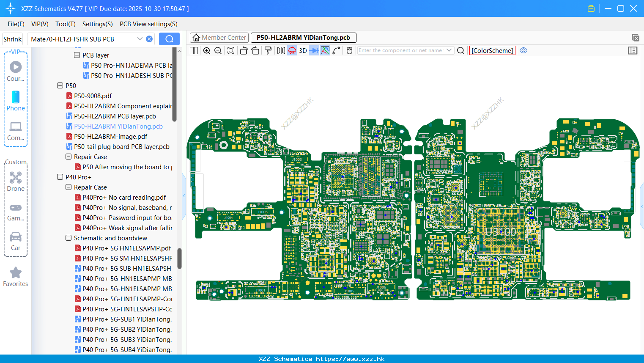Image resolution: width=644 pixels, height=363 pixels.
Task: Expand the file search dropdown arrow
Action: coord(140,39)
